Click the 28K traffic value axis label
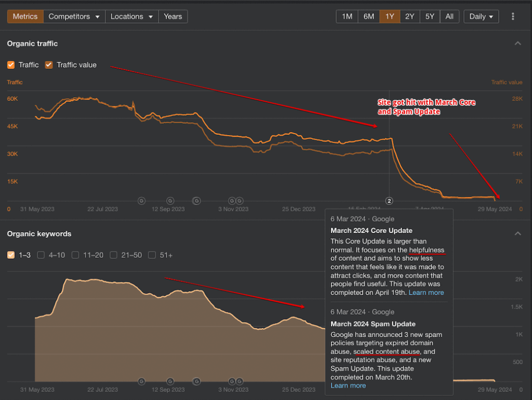 [x=517, y=99]
